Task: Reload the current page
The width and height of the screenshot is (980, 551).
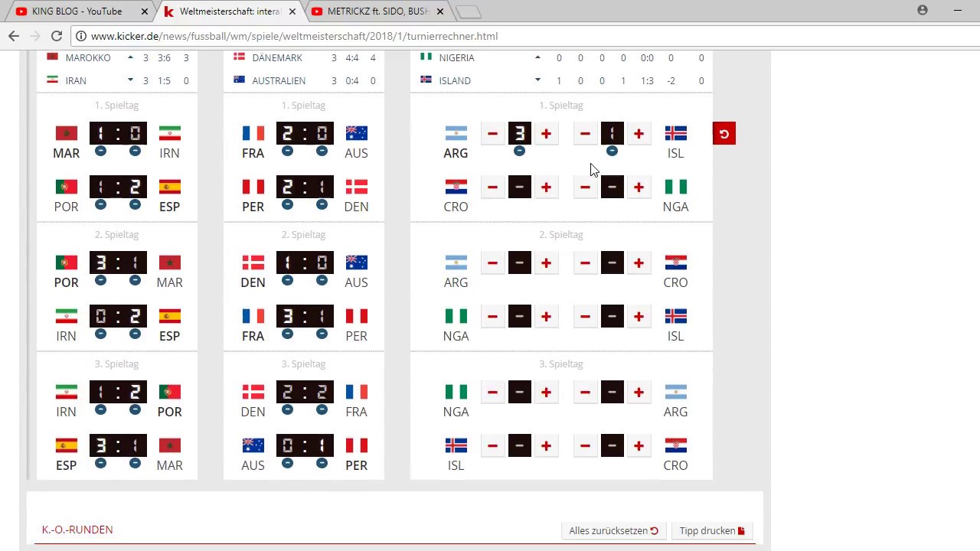Action: coord(57,36)
